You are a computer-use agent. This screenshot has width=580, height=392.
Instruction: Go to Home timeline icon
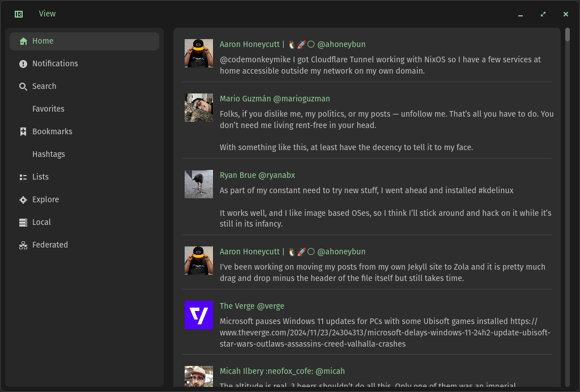tap(23, 41)
